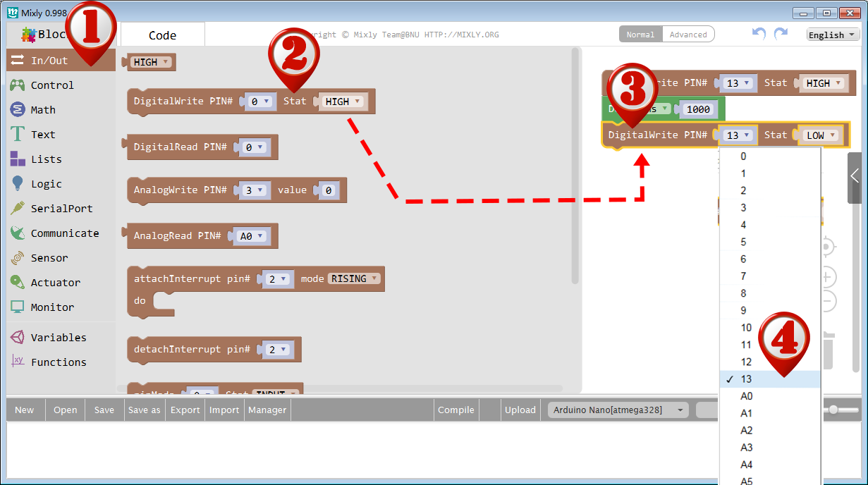Viewport: 868px width, 485px height.
Task: Click the toolbox vertical scrollbar
Action: (575, 166)
